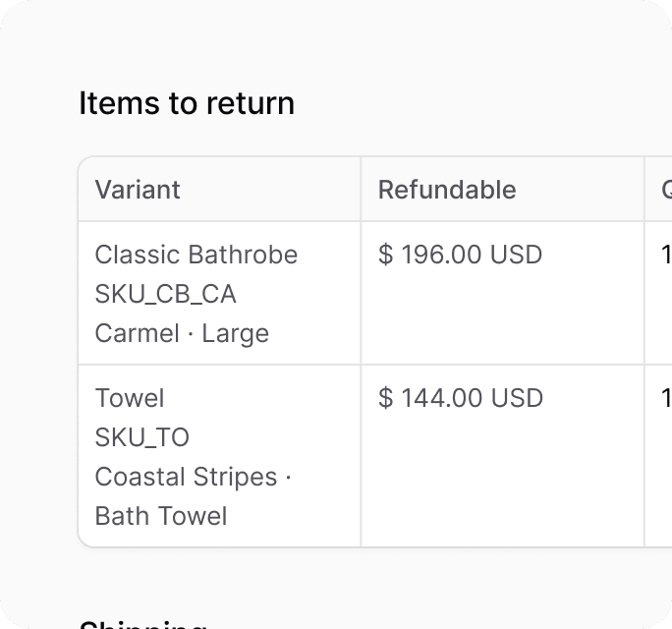This screenshot has width=672, height=629.
Task: Click the Items to return heading
Action: pos(187,103)
